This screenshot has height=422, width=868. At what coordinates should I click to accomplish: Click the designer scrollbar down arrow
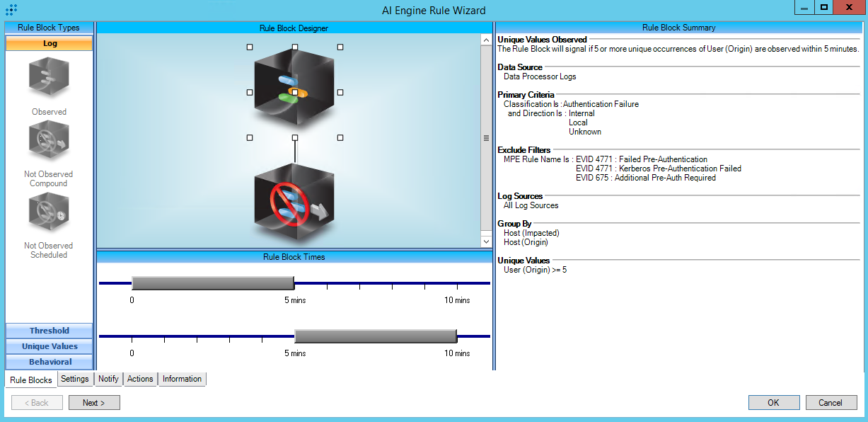(486, 241)
